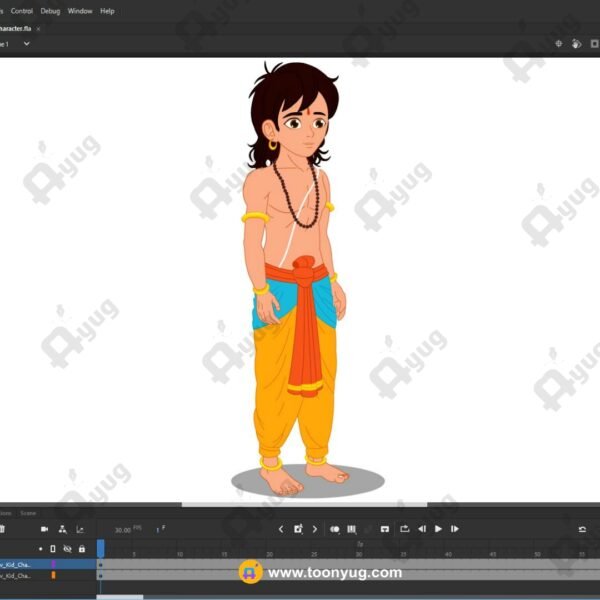Show the layer parenting view icon
Image resolution: width=600 pixels, height=600 pixels.
(62, 529)
